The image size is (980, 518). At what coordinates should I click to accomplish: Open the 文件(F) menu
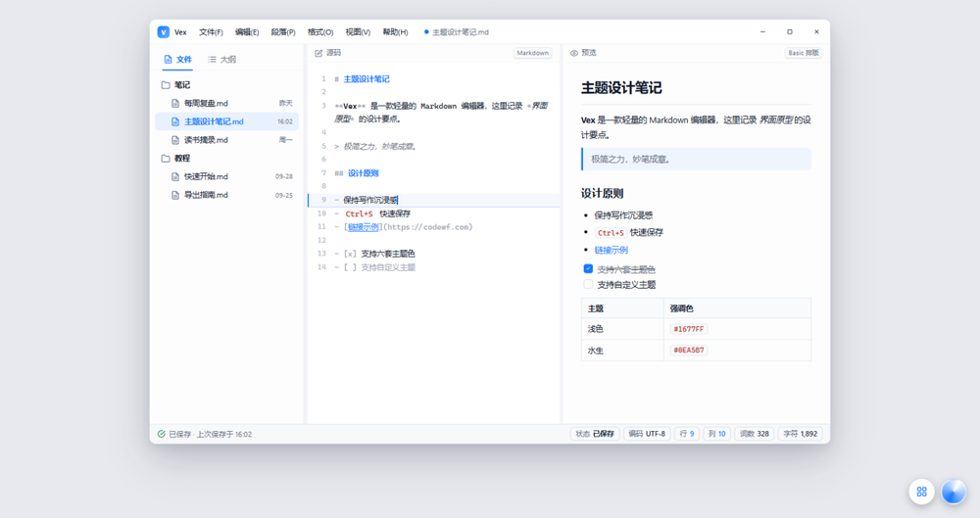pyautogui.click(x=211, y=32)
